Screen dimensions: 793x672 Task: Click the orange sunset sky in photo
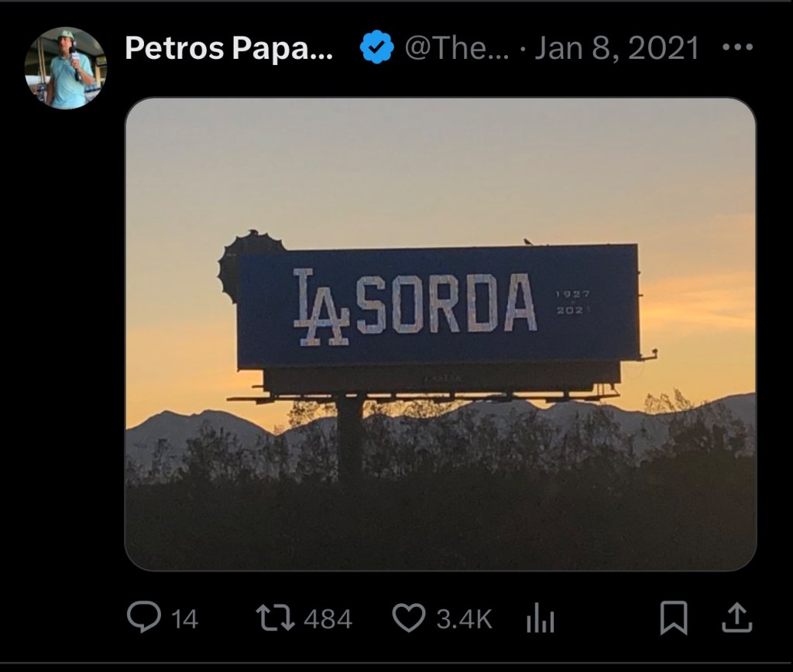pyautogui.click(x=698, y=303)
